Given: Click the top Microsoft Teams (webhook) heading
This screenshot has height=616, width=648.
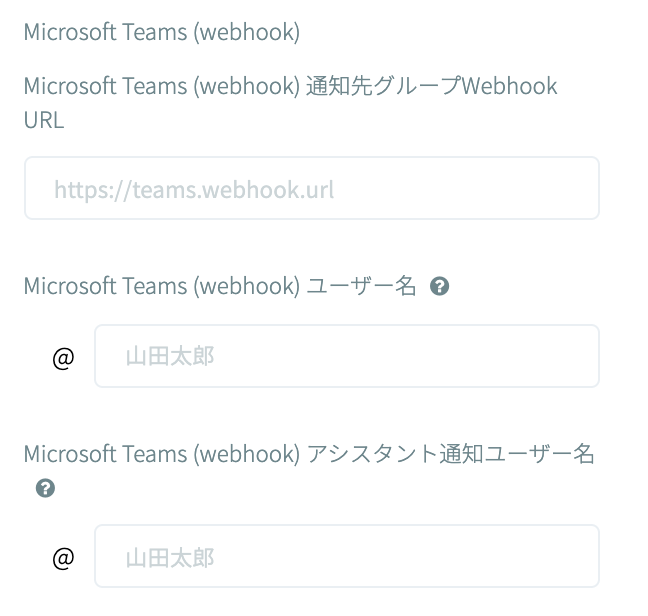Looking at the screenshot, I should coord(161,32).
